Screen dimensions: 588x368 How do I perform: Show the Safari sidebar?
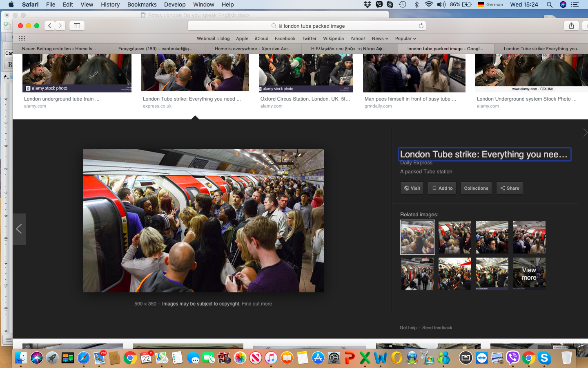pyautogui.click(x=77, y=26)
